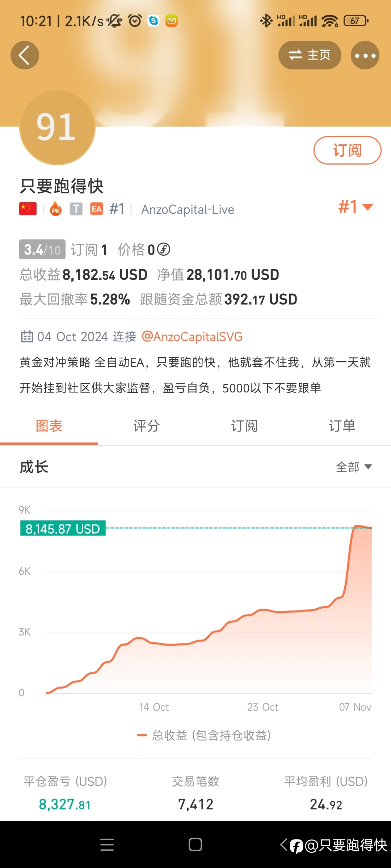Switch to the 评分 tab
The image size is (391, 868).
(x=147, y=426)
